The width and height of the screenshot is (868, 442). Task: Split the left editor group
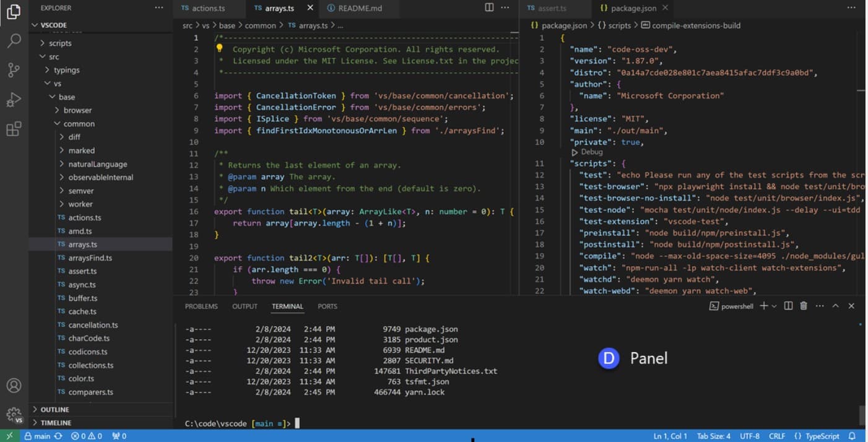[489, 7]
